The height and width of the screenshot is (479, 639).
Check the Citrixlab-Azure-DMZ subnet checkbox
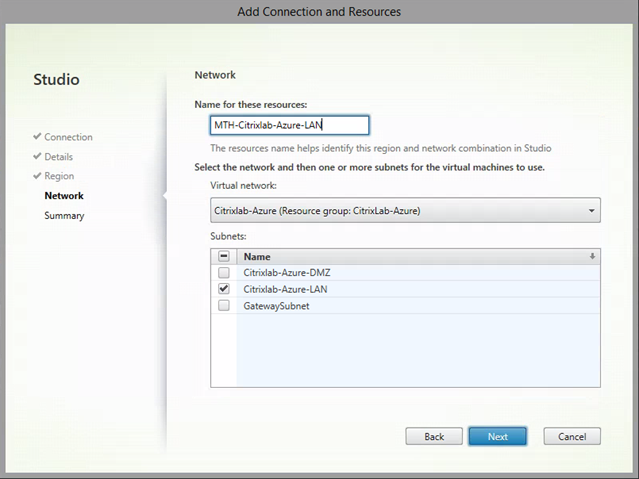pyautogui.click(x=224, y=272)
